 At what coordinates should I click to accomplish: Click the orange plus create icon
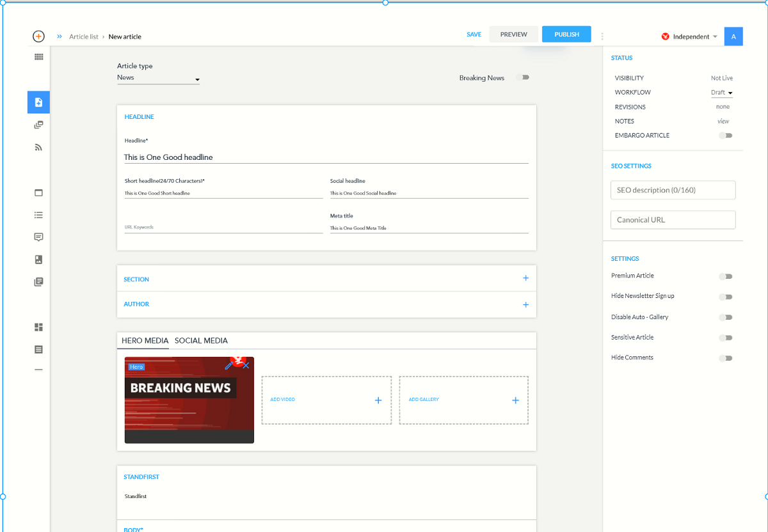38,36
